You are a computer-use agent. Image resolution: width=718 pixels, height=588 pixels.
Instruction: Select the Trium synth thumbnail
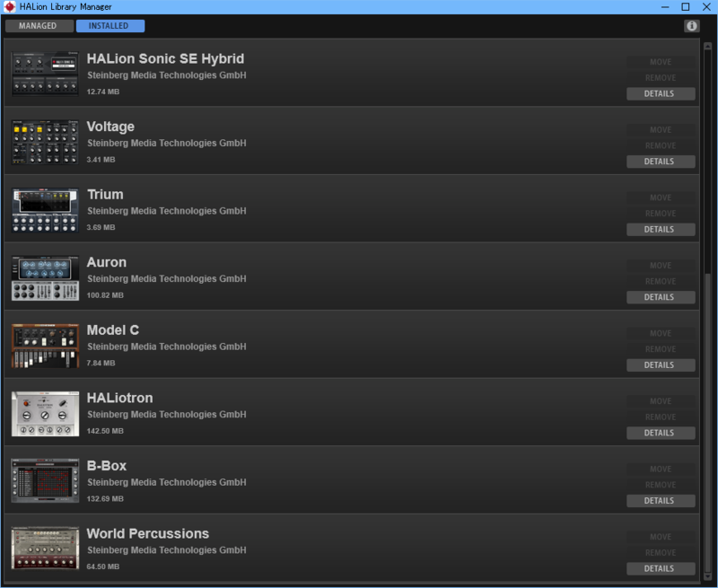[45, 210]
